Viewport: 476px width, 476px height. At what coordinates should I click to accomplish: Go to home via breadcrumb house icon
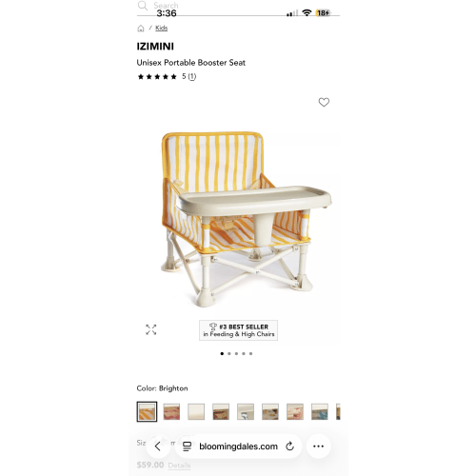pyautogui.click(x=141, y=29)
